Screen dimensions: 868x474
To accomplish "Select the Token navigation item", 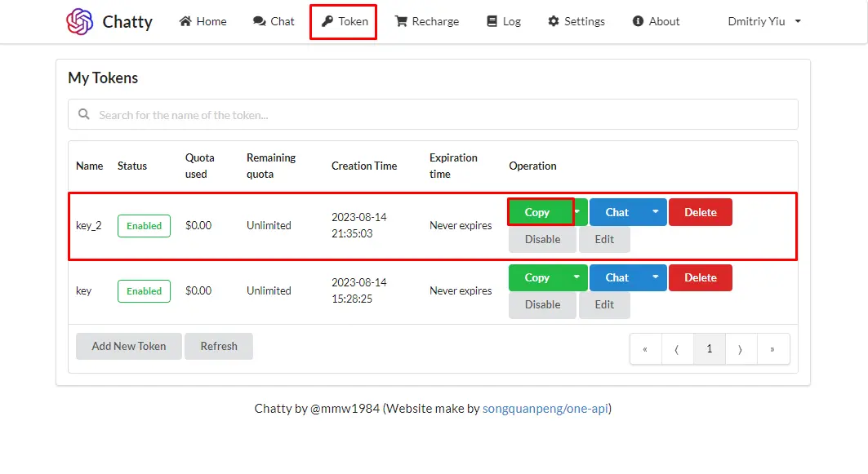I will [344, 21].
